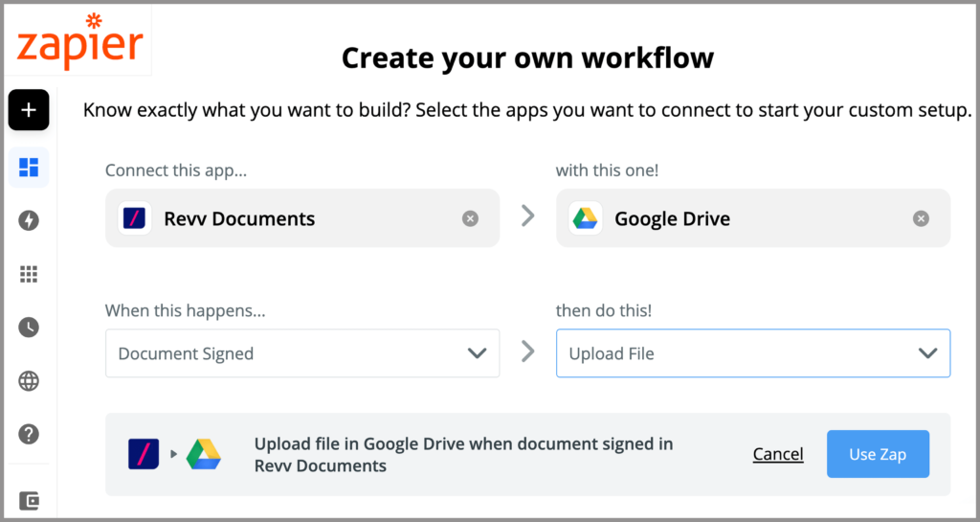Open the Document Signed trigger dropdown
Screen dimensions: 980x522
[x=302, y=353]
